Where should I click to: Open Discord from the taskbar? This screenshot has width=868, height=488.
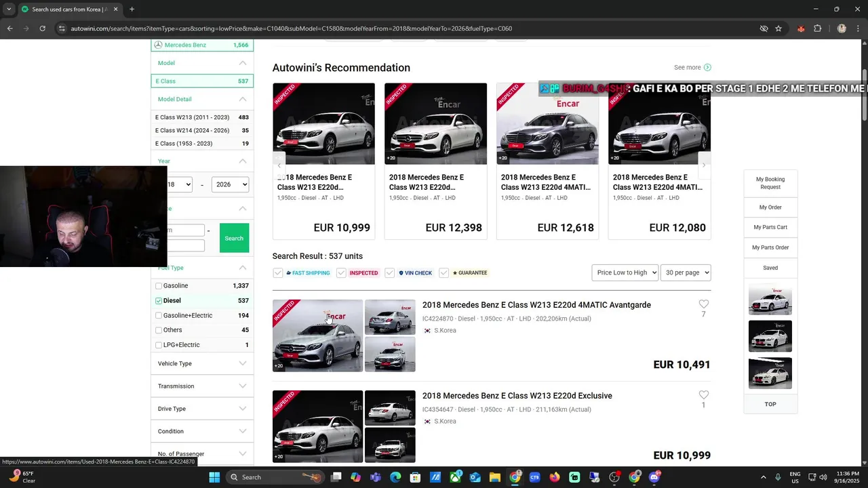tap(654, 477)
